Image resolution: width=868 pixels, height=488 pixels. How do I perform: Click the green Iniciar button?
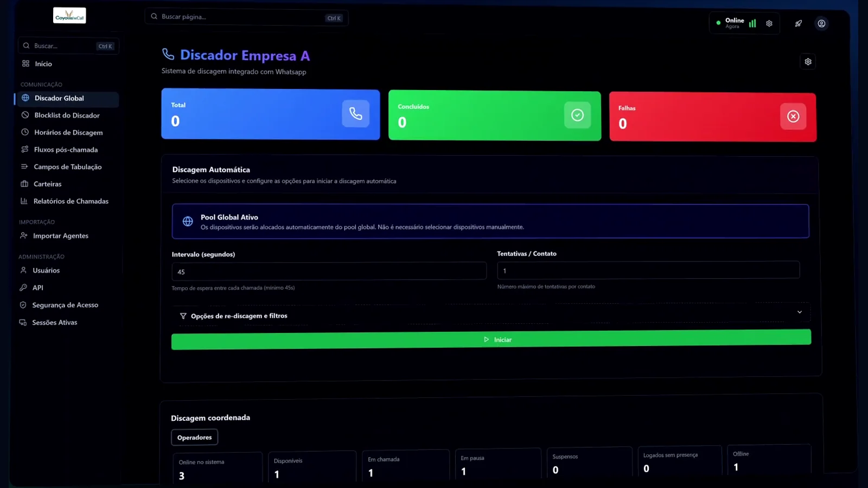(492, 339)
